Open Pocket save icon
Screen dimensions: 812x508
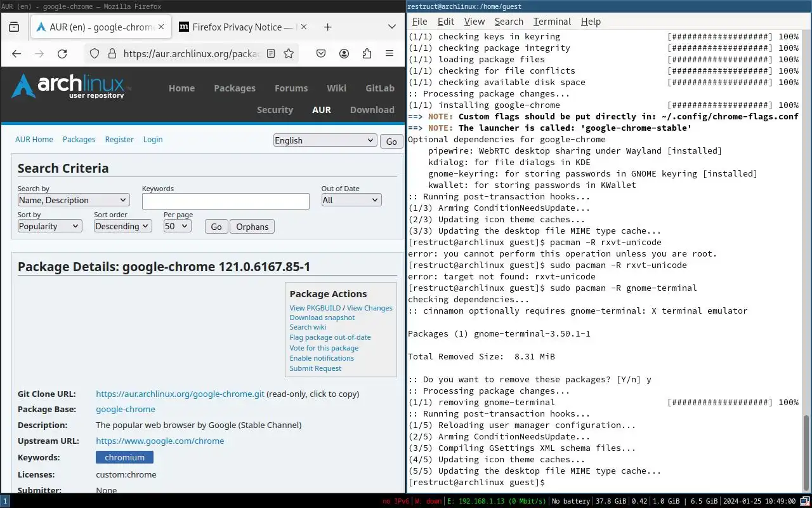[321, 54]
